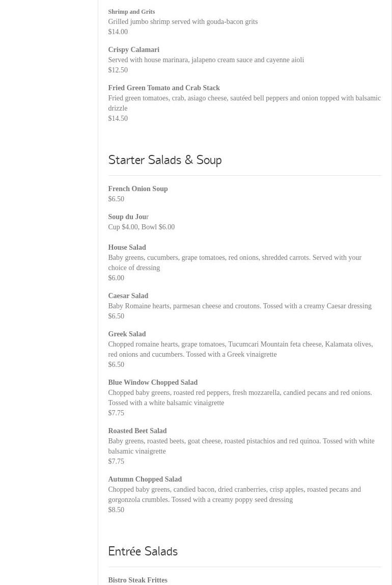Click the $14.50 Fried Green Tomato price

tap(118, 118)
